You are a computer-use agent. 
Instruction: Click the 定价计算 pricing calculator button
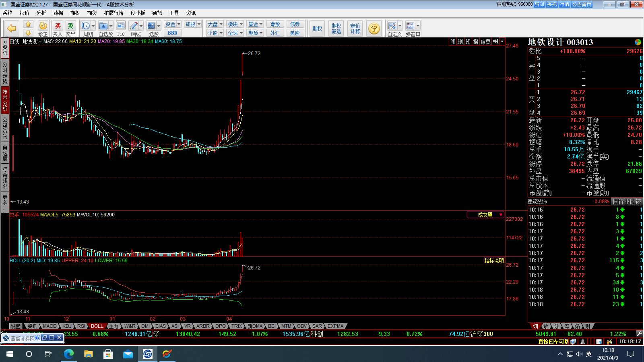355,29
